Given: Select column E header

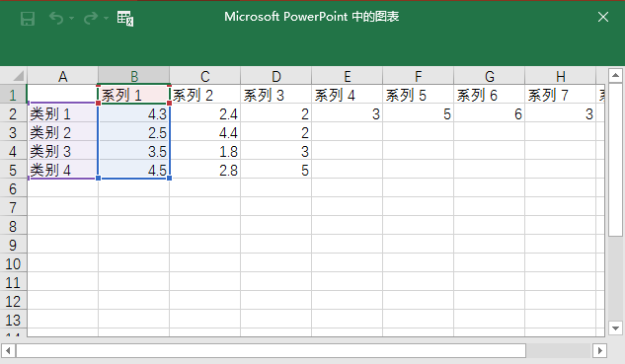Looking at the screenshot, I should click(x=348, y=76).
